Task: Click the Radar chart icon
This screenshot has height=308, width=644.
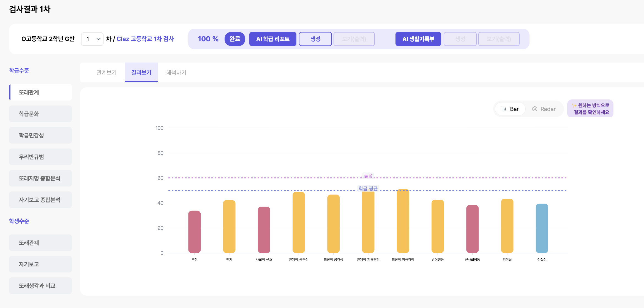Action: pos(535,109)
